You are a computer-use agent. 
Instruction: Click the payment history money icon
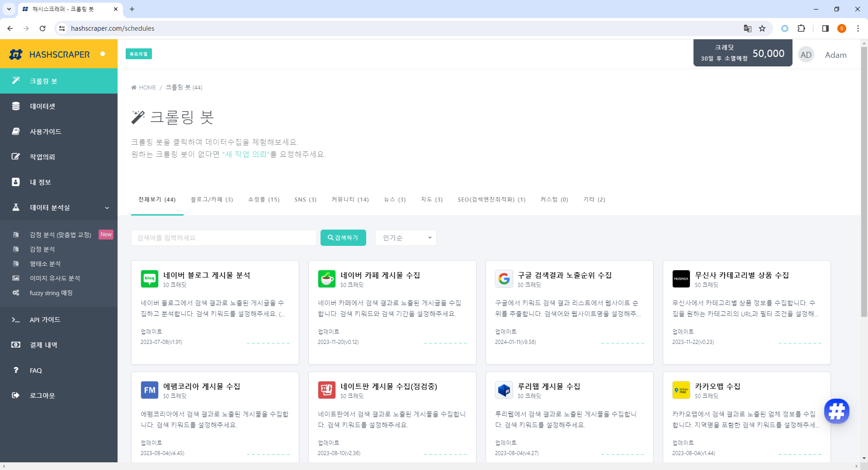pyautogui.click(x=16, y=345)
